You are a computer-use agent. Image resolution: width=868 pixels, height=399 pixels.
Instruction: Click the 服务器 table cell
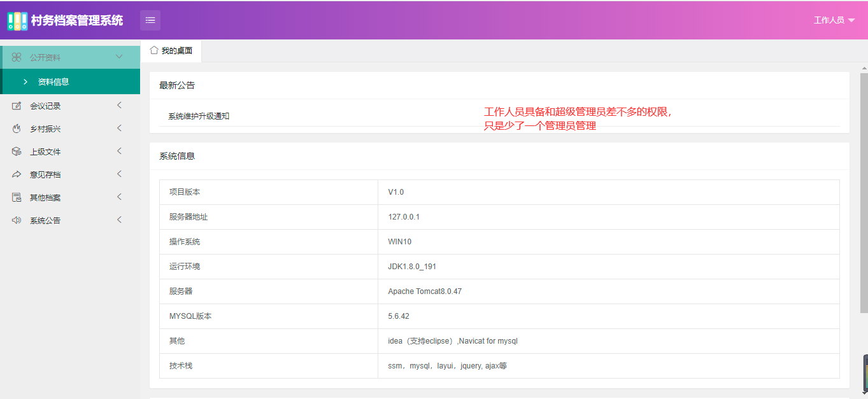pos(269,291)
